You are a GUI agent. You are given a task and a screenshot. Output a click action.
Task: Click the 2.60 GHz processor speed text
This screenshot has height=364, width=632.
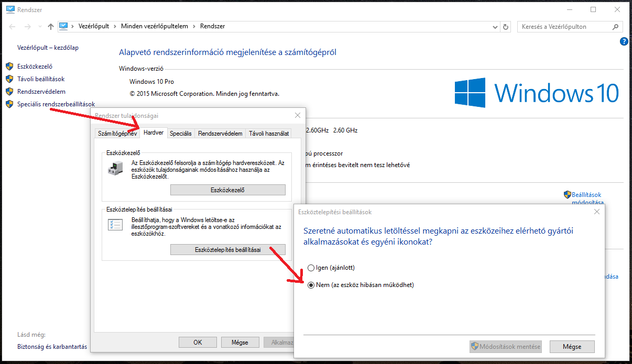[x=345, y=130]
